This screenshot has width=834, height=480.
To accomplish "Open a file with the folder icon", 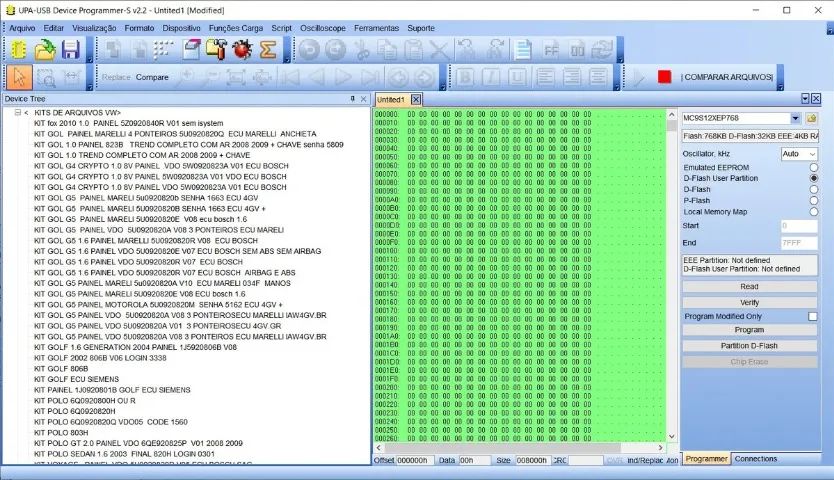I will pos(45,50).
